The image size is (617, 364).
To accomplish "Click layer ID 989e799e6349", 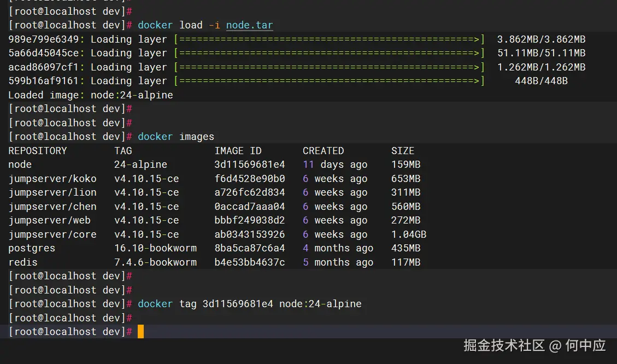I will point(44,39).
